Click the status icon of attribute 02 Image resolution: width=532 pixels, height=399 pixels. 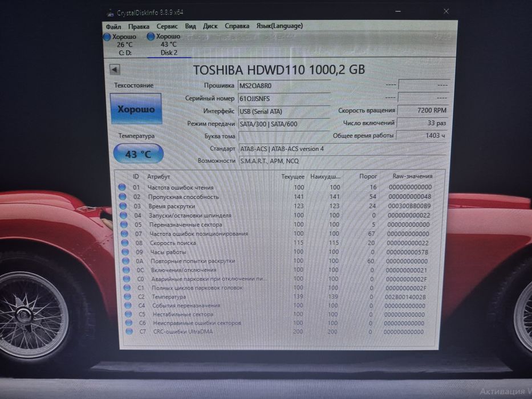click(x=123, y=197)
